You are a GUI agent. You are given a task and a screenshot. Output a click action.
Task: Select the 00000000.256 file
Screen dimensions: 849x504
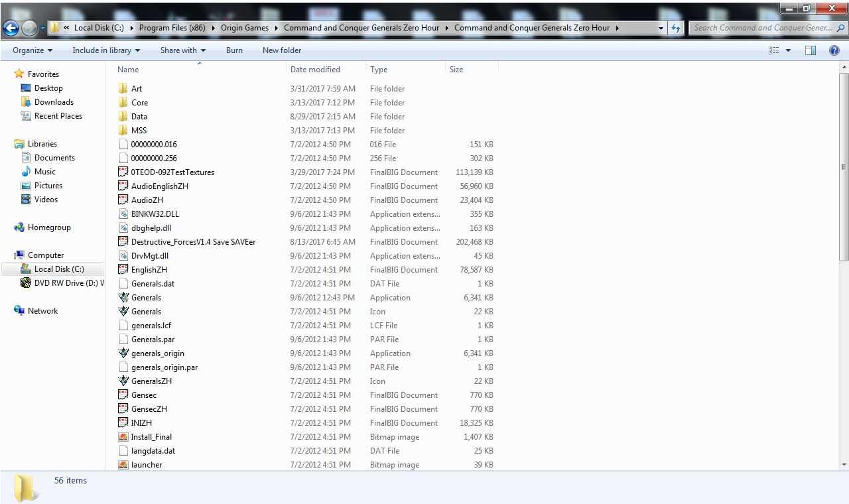154,158
